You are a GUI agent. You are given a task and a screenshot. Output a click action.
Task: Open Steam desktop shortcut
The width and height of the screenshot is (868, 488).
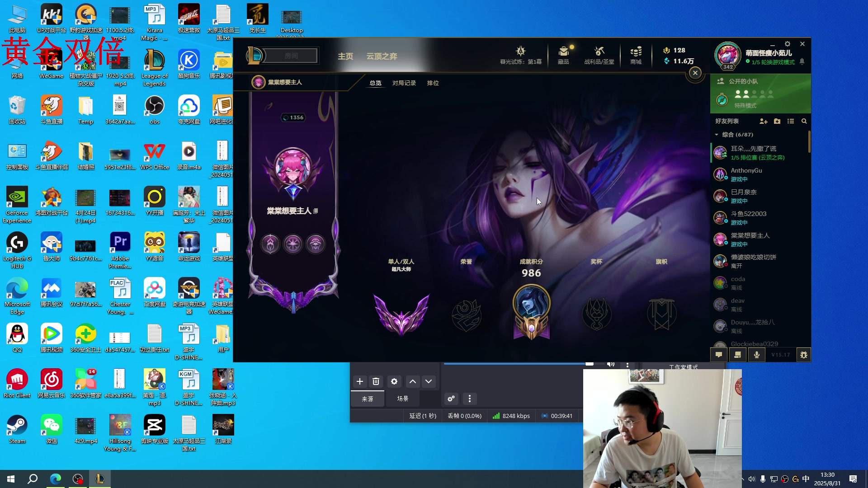coord(17,429)
